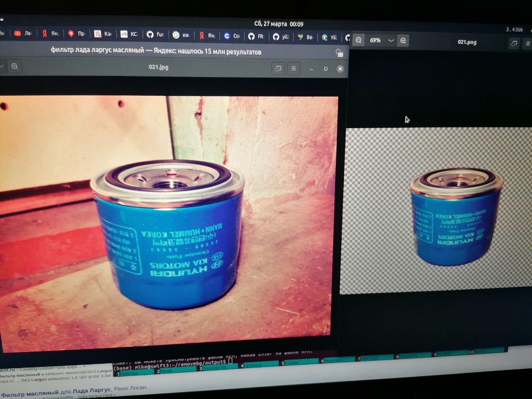This screenshot has width=532, height=399.
Task: Switch to the GitHub 'yii2' tab
Action: tap(281, 37)
